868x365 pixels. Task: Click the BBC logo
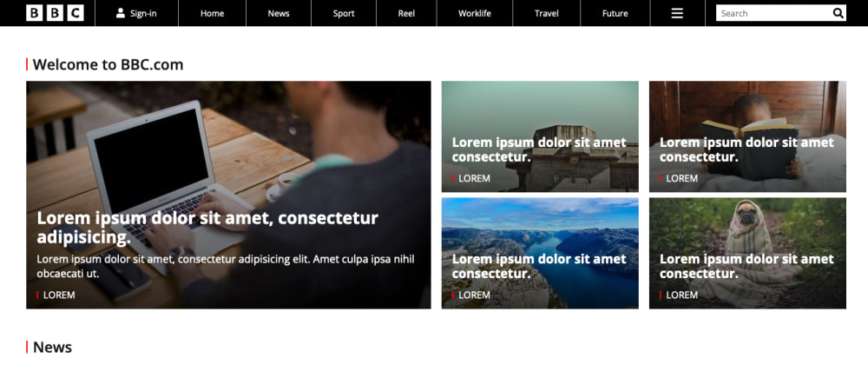tap(55, 13)
